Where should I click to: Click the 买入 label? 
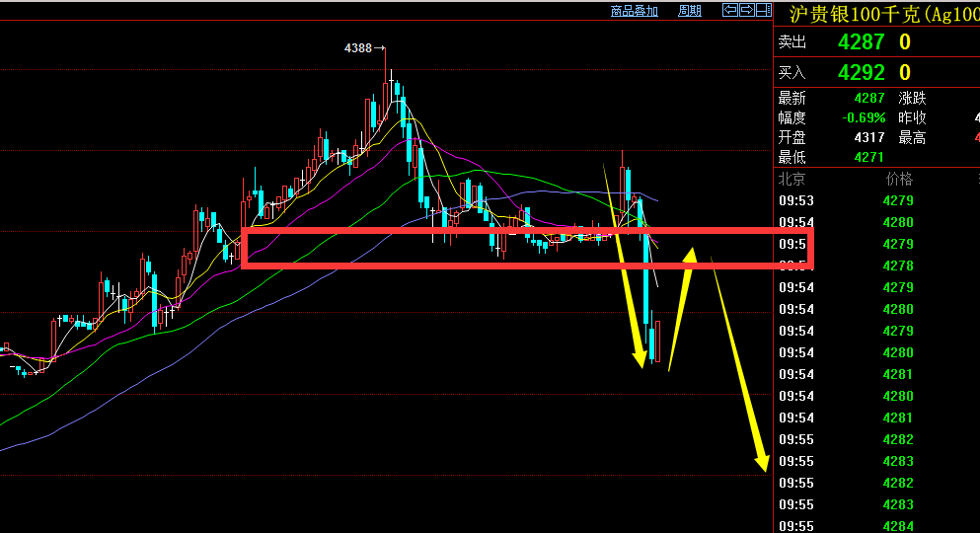tap(792, 73)
